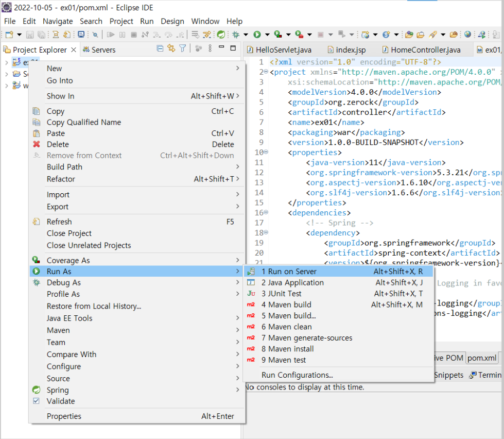The width and height of the screenshot is (504, 439).
Task: Expand the first project tree node
Action: (6, 62)
